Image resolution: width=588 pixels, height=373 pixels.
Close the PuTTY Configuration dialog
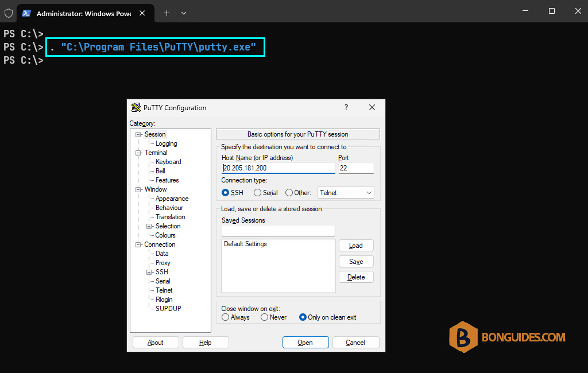[372, 107]
